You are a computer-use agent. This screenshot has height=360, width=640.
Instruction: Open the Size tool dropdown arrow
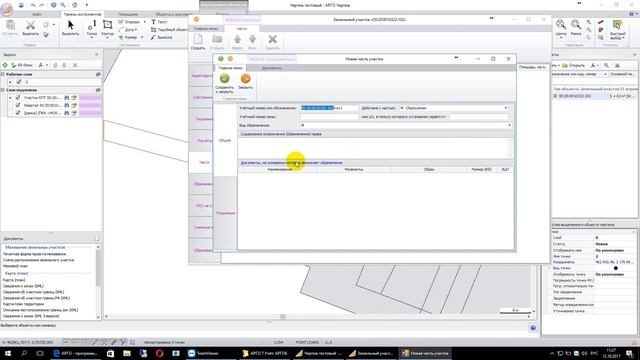pos(142,37)
